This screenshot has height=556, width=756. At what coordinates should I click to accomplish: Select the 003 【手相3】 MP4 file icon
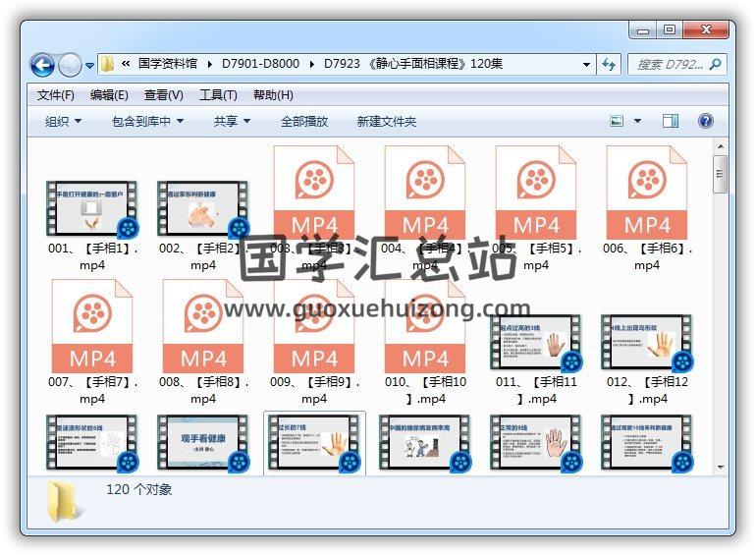point(314,194)
